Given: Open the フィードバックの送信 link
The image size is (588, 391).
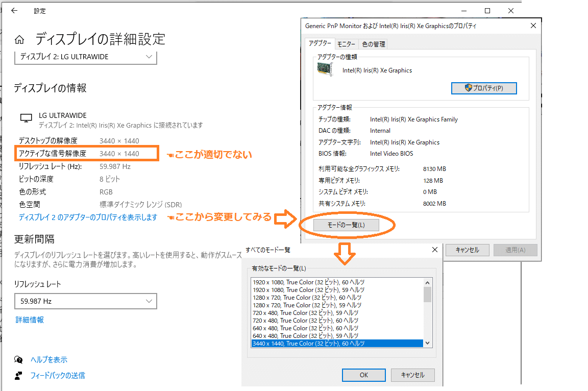Looking at the screenshot, I should (57, 375).
